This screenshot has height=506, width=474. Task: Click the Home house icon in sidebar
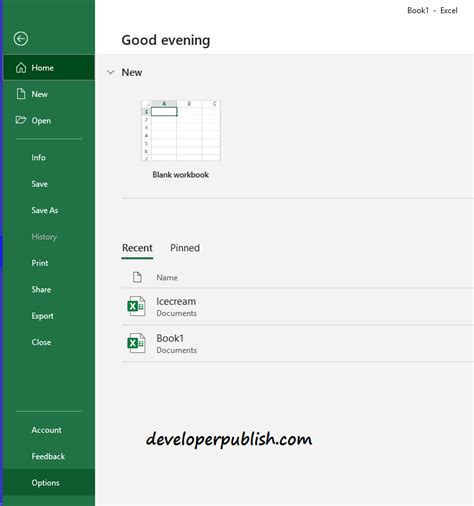point(21,68)
